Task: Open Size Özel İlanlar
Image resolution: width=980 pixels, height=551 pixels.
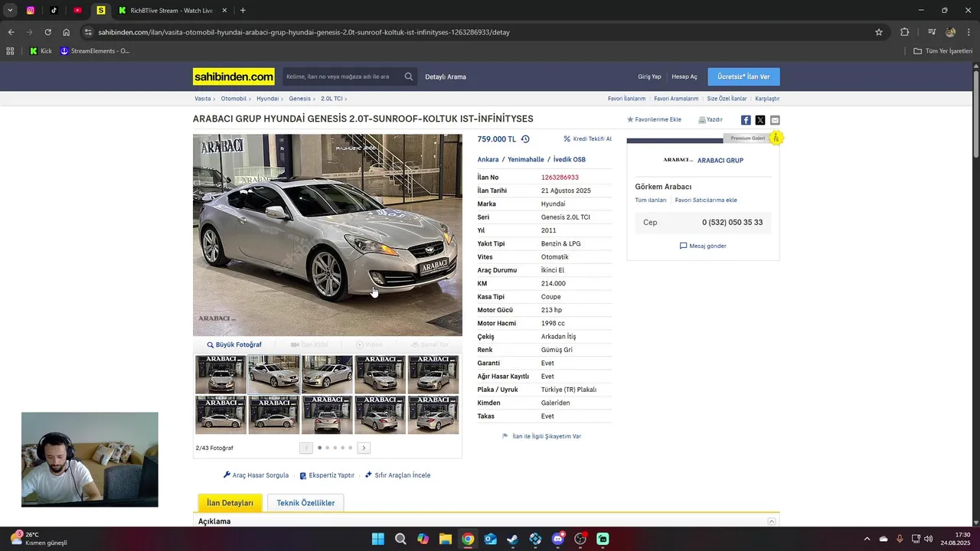Action: click(x=727, y=99)
